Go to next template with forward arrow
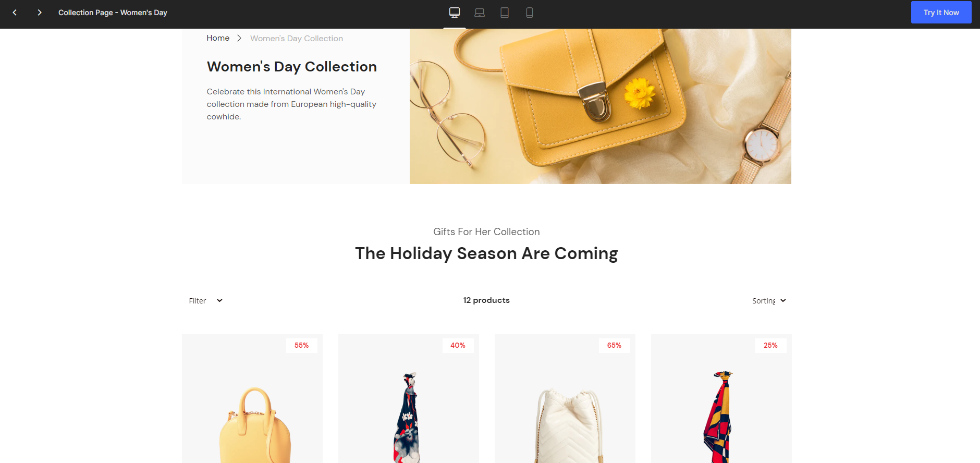The width and height of the screenshot is (980, 463). 40,13
